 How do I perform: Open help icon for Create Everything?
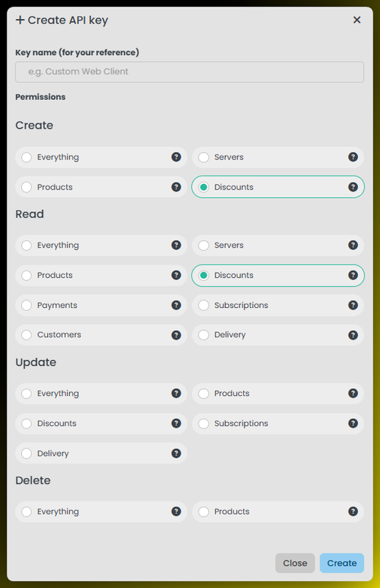pyautogui.click(x=176, y=157)
